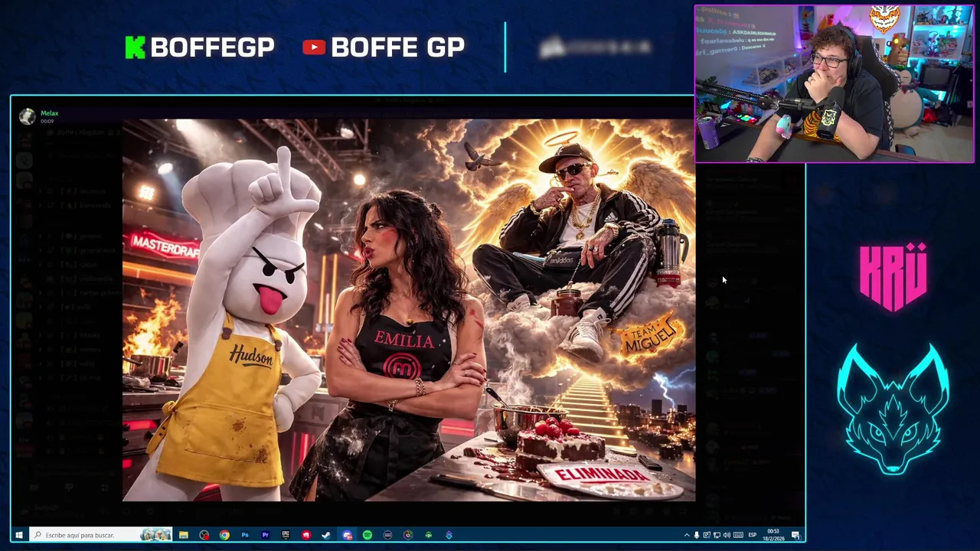The height and width of the screenshot is (551, 980).
Task: Click the search box weather thumbnail icon
Action: (155, 535)
